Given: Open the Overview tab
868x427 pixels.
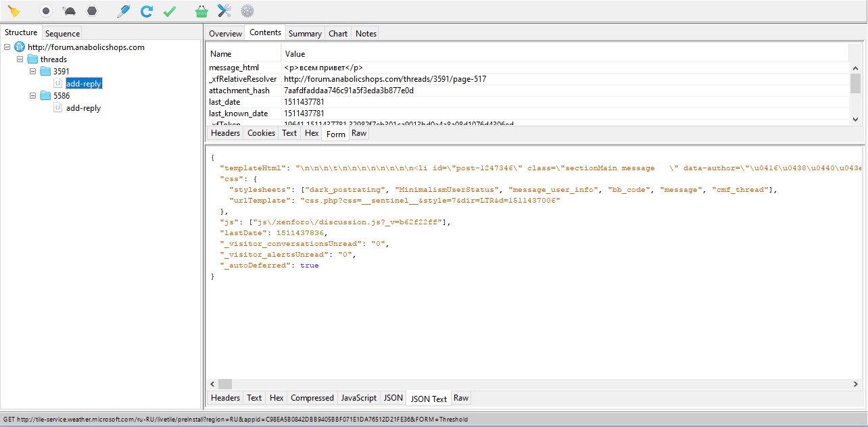Looking at the screenshot, I should pyautogui.click(x=225, y=34).
